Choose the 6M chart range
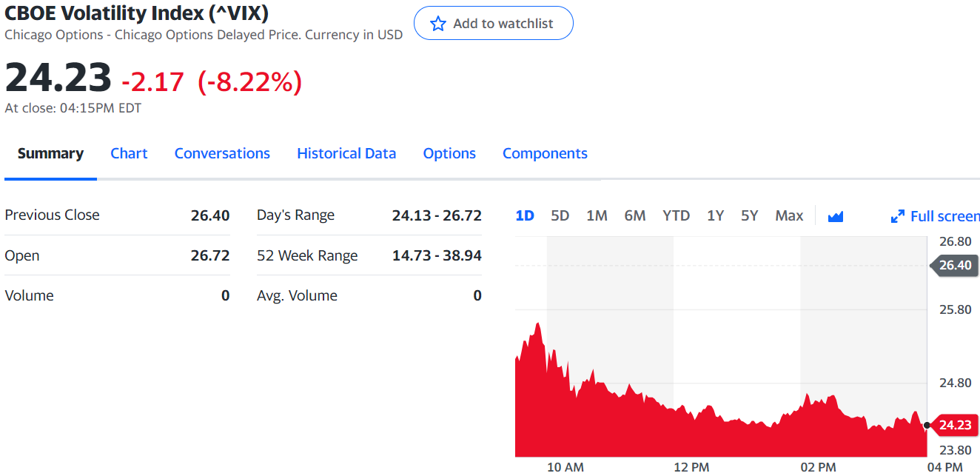Viewport: 980px width, 476px height. [x=635, y=215]
